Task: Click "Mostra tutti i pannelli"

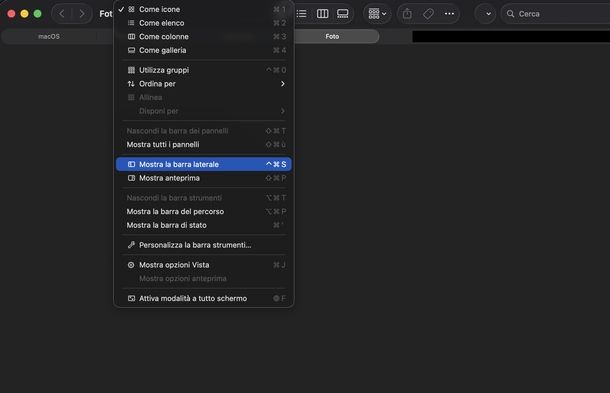Action: [203, 144]
